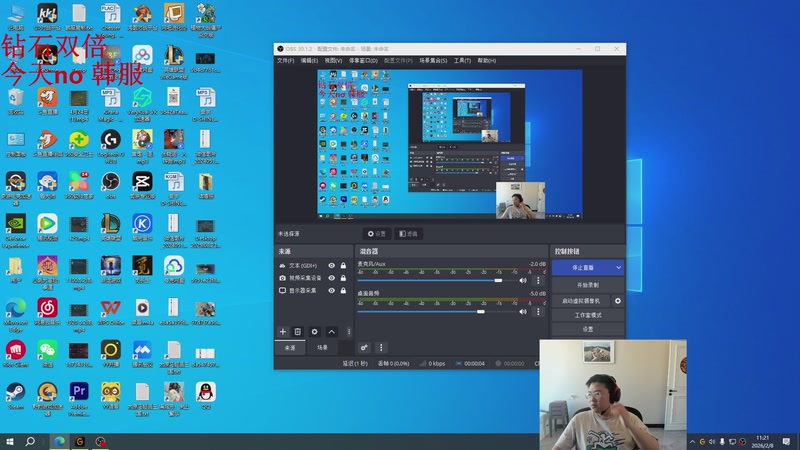Switch to the 来源 dock tab

coord(290,347)
